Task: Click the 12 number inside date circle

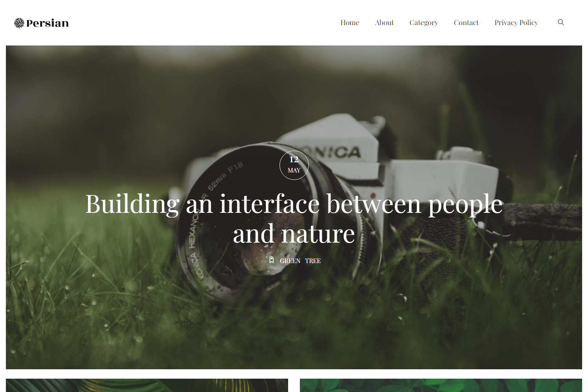Action: (294, 160)
